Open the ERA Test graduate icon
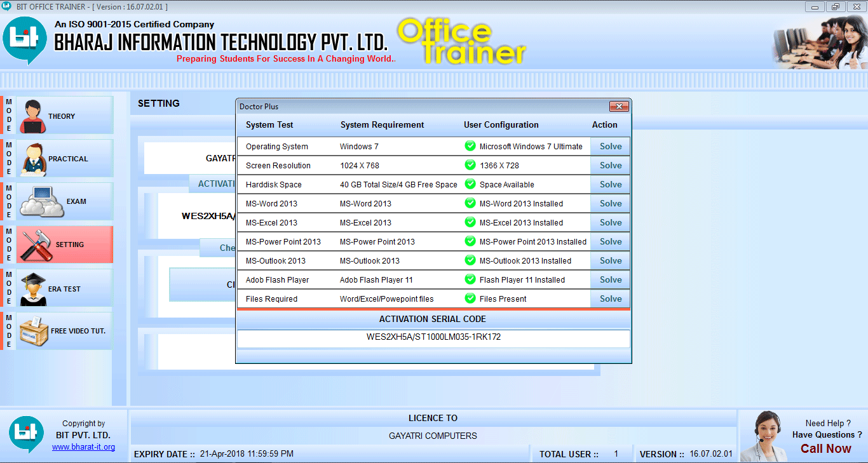Screen dimensions: 868x463 [x=32, y=288]
